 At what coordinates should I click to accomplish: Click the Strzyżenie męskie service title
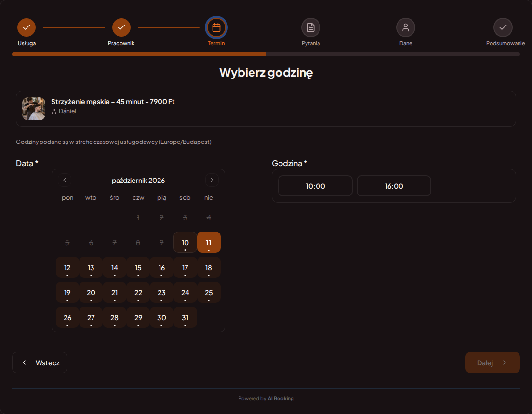[x=113, y=102]
